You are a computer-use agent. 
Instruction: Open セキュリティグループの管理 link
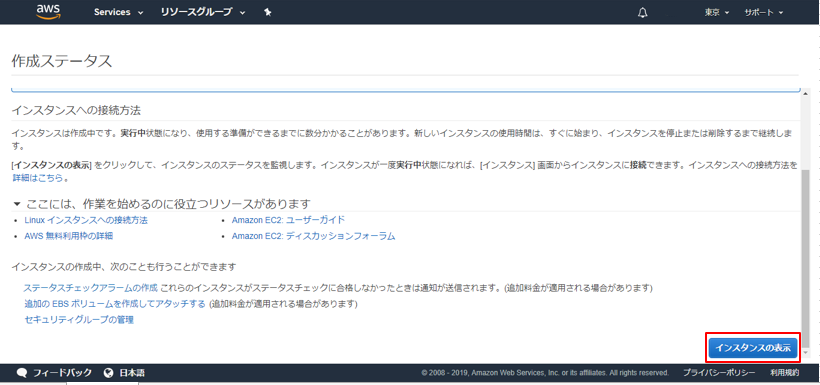point(79,320)
